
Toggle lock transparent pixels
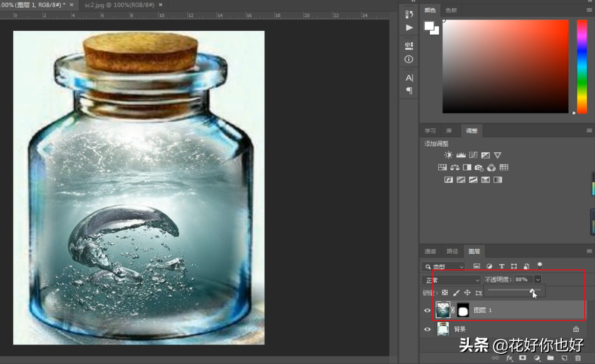click(445, 293)
